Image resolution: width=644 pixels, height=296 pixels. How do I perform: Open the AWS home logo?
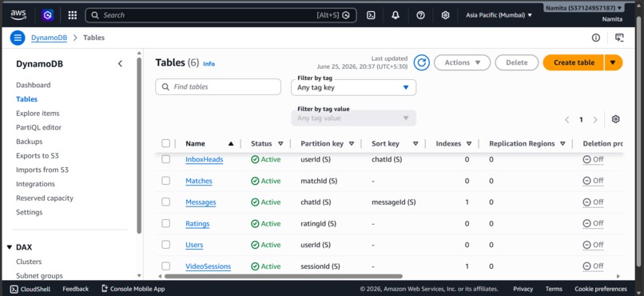[x=18, y=15]
